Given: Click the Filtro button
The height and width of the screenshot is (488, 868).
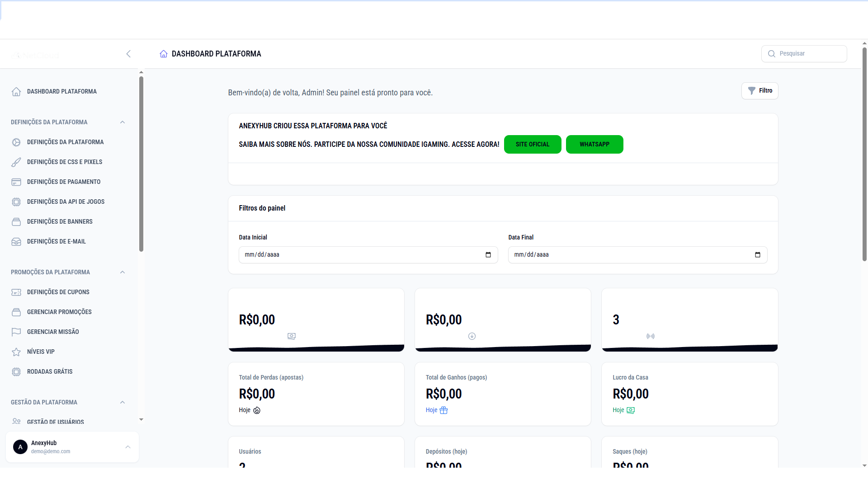Looking at the screenshot, I should 760,91.
